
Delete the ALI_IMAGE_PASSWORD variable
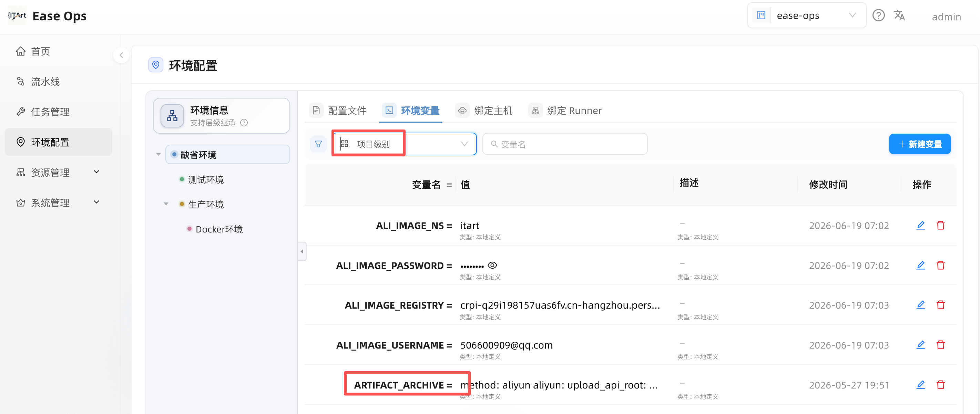click(941, 265)
